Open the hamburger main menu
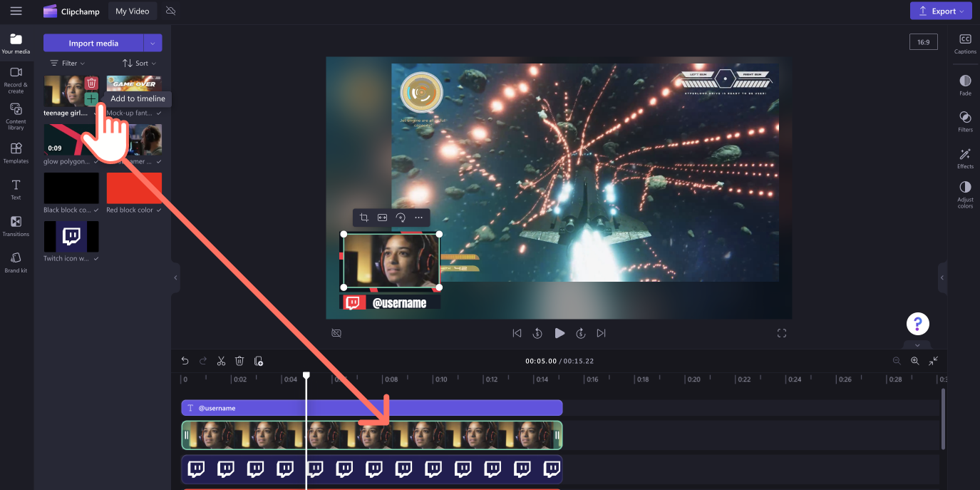The width and height of the screenshot is (980, 490). pyautogui.click(x=16, y=11)
